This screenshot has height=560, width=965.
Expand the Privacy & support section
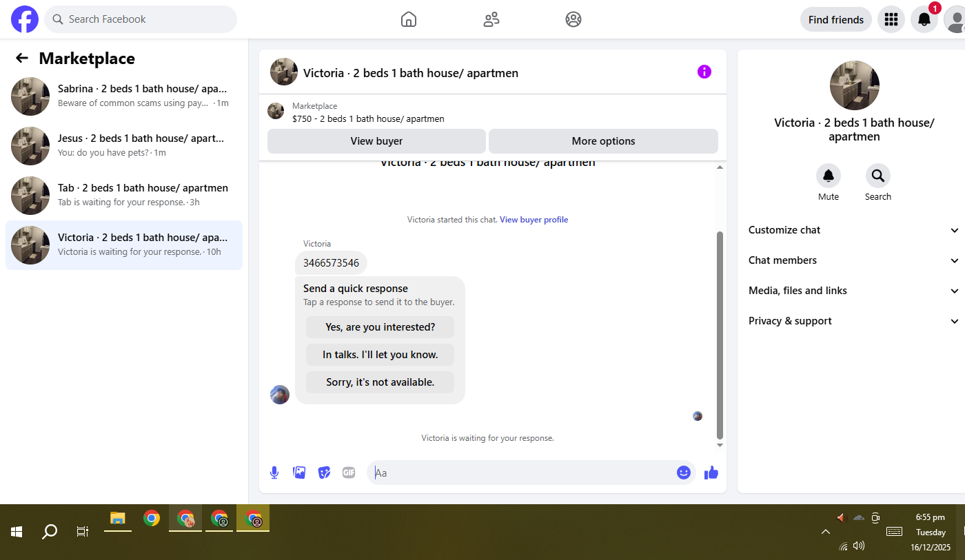(854, 321)
